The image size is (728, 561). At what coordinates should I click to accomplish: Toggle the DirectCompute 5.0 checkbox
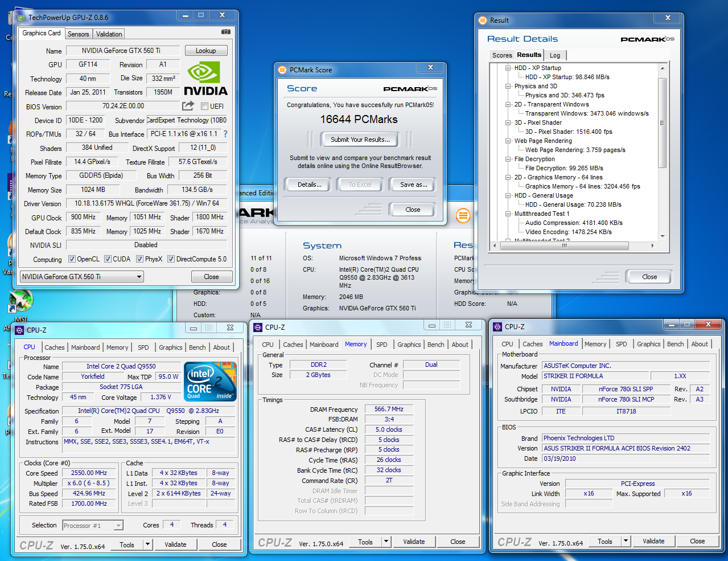171,259
